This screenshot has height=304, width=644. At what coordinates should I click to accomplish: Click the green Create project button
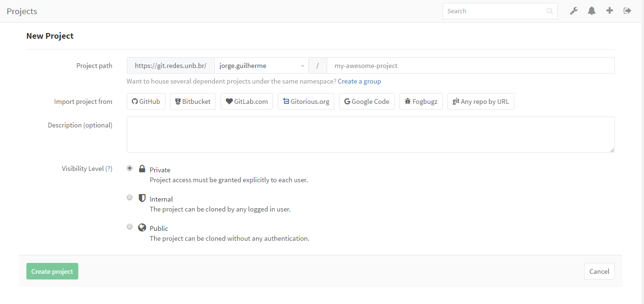tap(52, 271)
